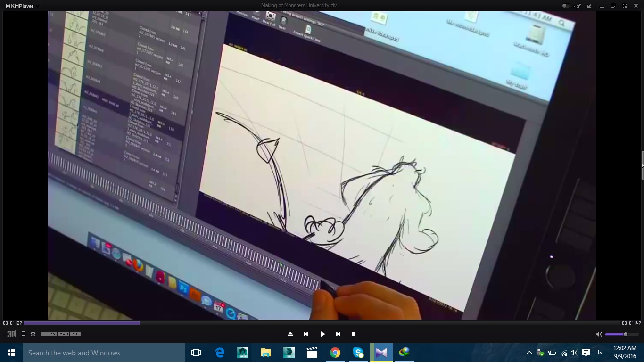644x362 pixels.
Task: Open the clapperboard movie app on taskbar
Action: tap(312, 353)
